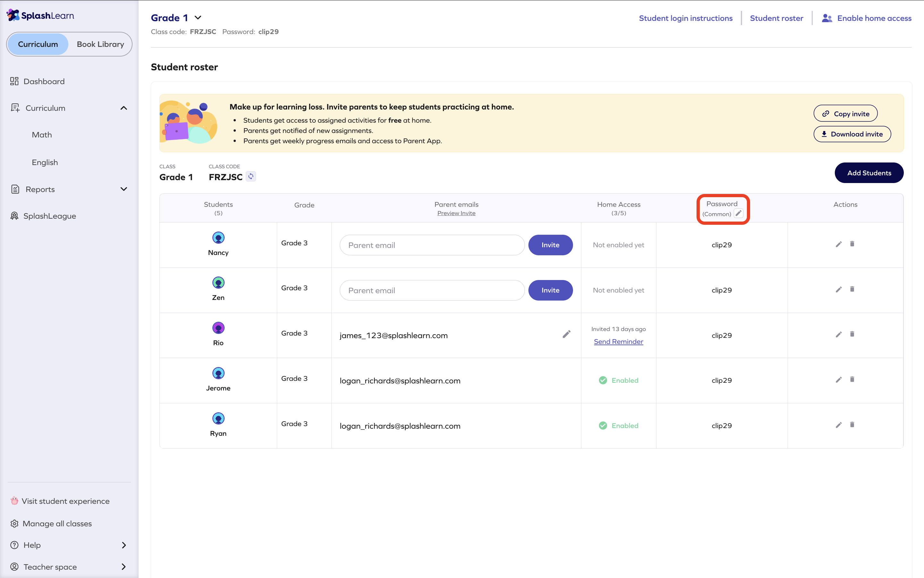This screenshot has width=924, height=578.
Task: Click the Help question mark icon
Action: coord(14,545)
